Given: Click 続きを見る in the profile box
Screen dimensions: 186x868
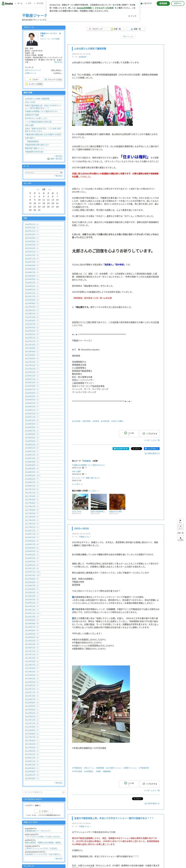Looking at the screenshot, I should pyautogui.click(x=58, y=62).
